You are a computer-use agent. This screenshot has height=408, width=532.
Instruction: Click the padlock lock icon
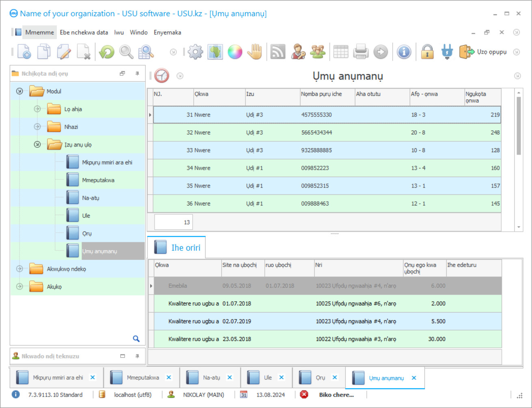click(427, 52)
